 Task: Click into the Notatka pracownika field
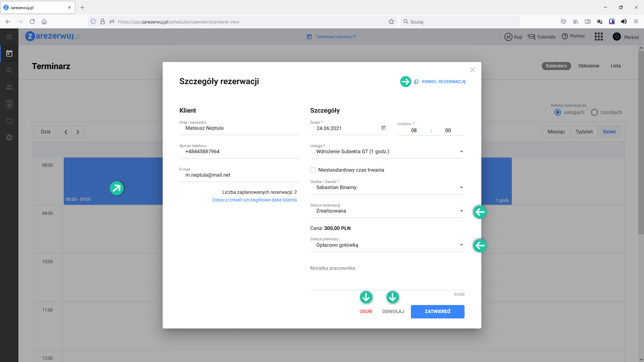387,277
